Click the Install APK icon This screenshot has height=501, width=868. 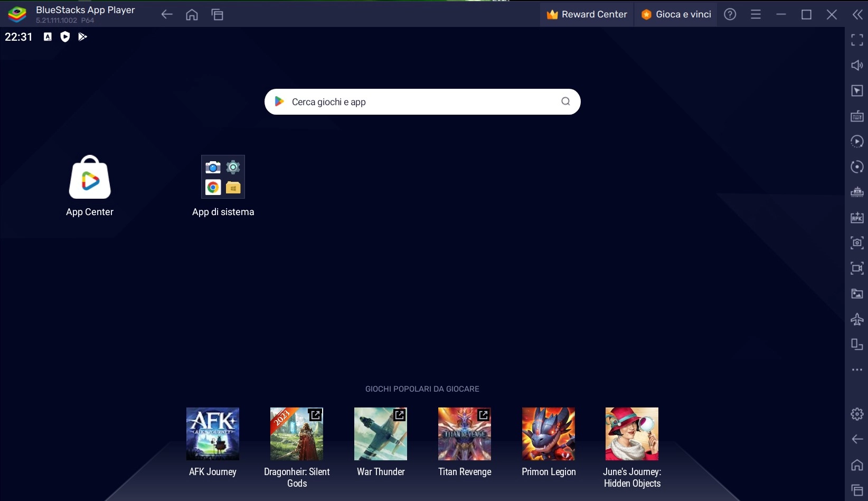tap(857, 217)
